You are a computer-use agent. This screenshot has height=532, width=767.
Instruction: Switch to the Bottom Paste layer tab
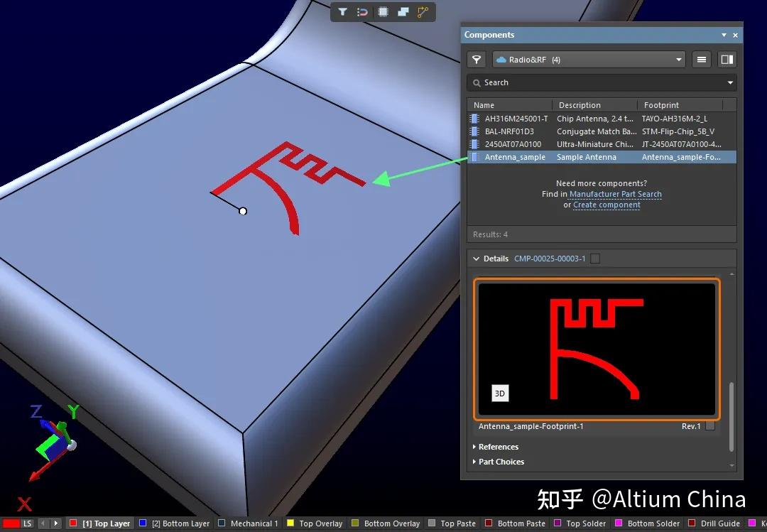(x=515, y=523)
